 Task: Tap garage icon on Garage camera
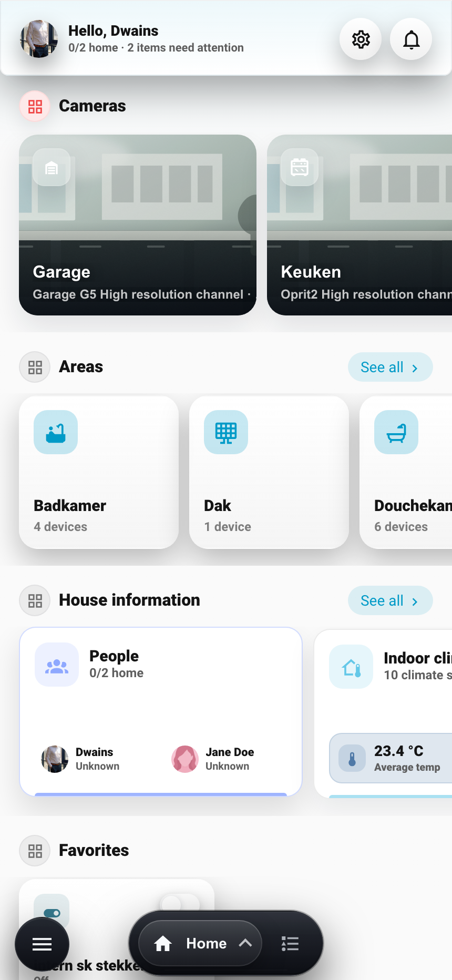[x=52, y=167]
